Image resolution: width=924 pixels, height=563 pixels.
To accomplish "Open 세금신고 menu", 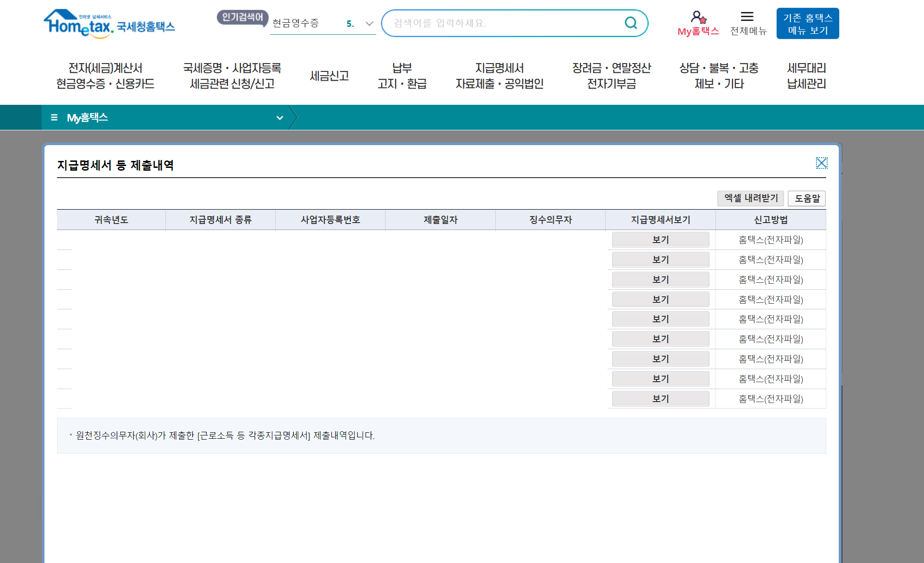I will [329, 76].
